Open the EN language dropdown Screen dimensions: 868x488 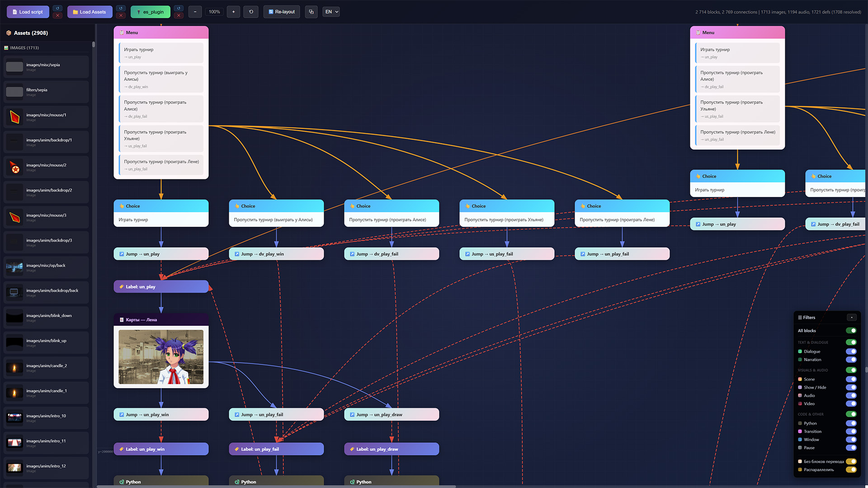[x=331, y=12]
